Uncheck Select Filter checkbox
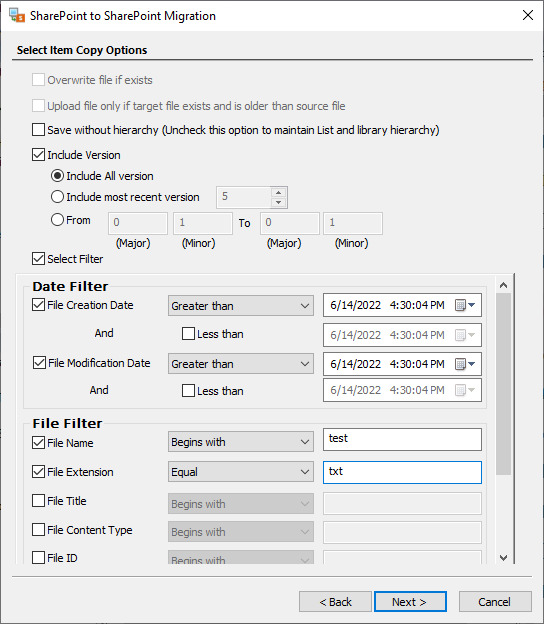The height and width of the screenshot is (624, 544). point(38,259)
